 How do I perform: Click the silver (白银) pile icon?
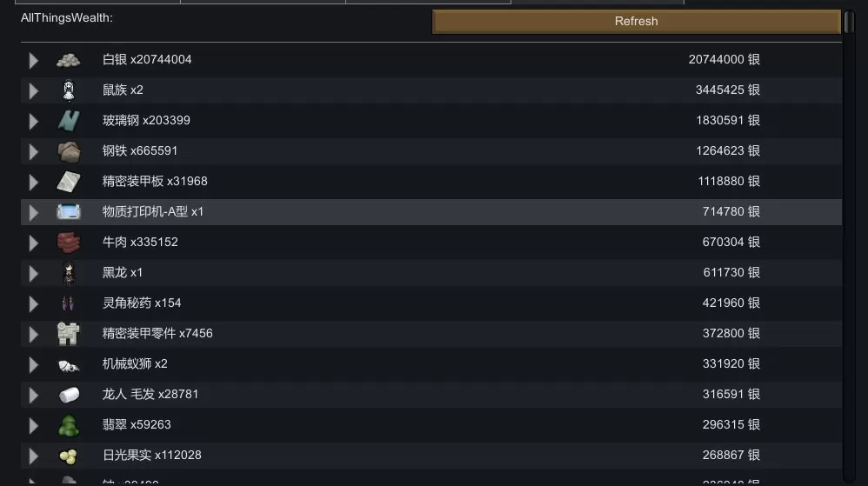point(69,60)
